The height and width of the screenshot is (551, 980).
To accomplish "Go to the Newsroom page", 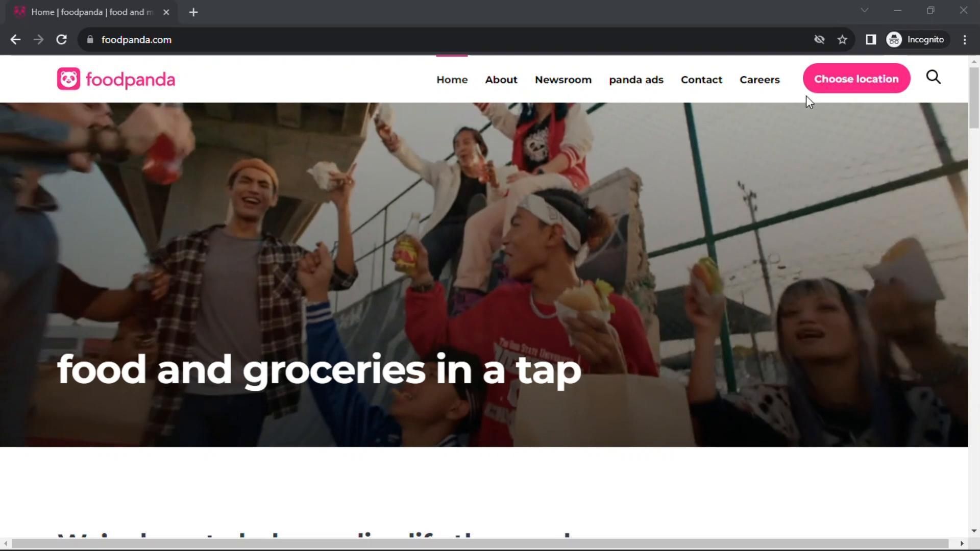I will tap(563, 80).
